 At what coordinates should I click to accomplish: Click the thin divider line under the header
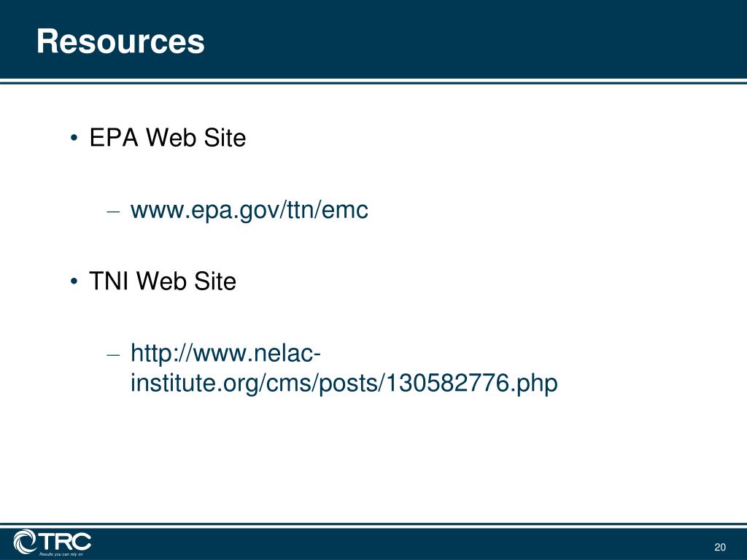pos(373,82)
